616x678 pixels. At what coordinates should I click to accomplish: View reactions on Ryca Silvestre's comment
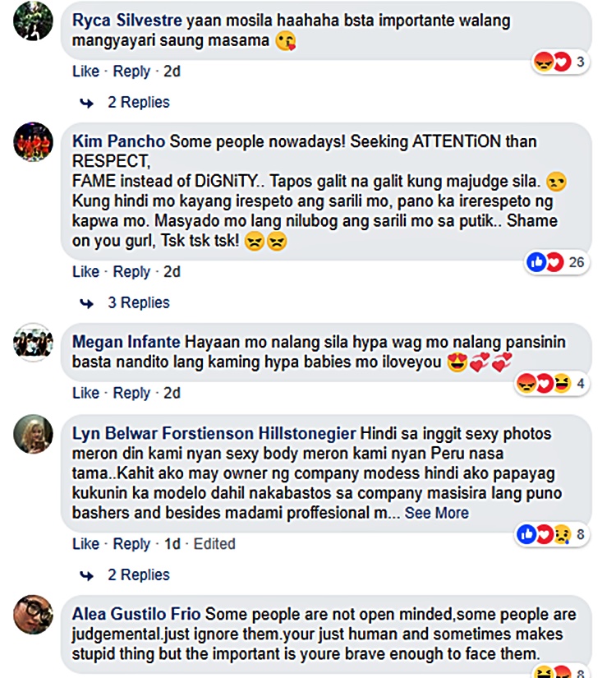pos(562,62)
